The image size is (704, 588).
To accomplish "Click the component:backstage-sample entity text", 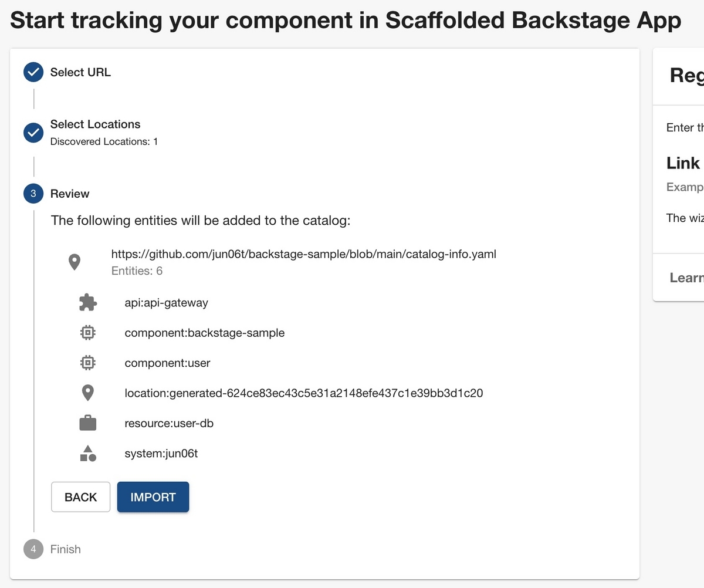I will tap(204, 333).
